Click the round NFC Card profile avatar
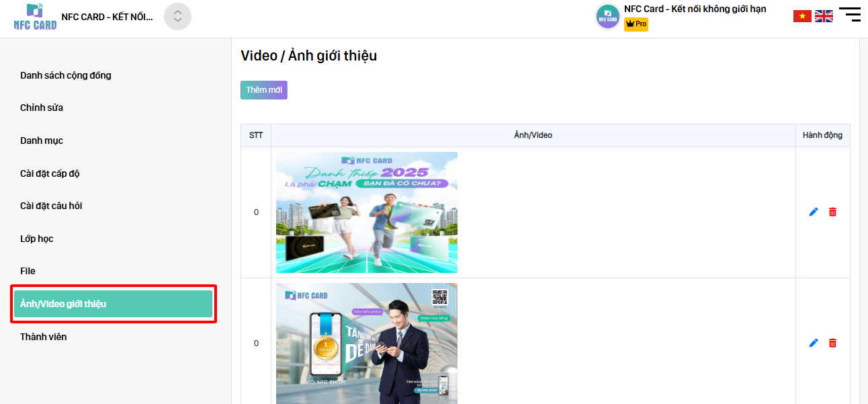Screen dimensions: 868x404 click(x=607, y=17)
